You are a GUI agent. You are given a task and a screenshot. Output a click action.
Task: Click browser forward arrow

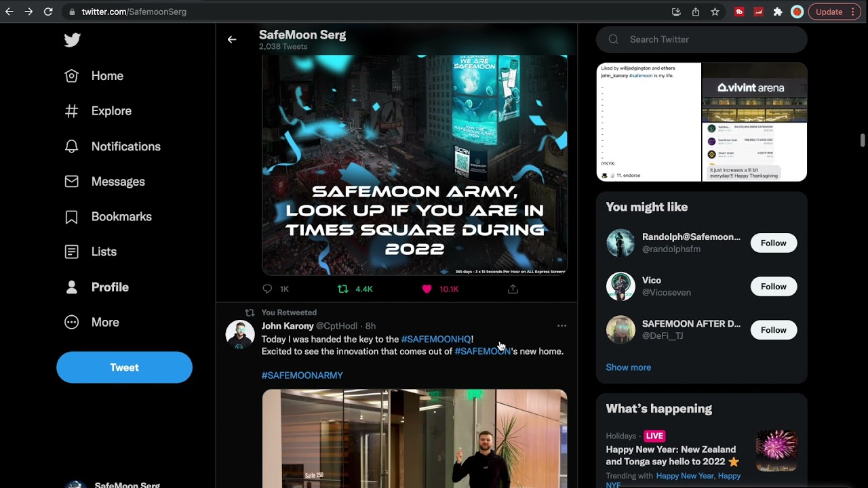[28, 12]
